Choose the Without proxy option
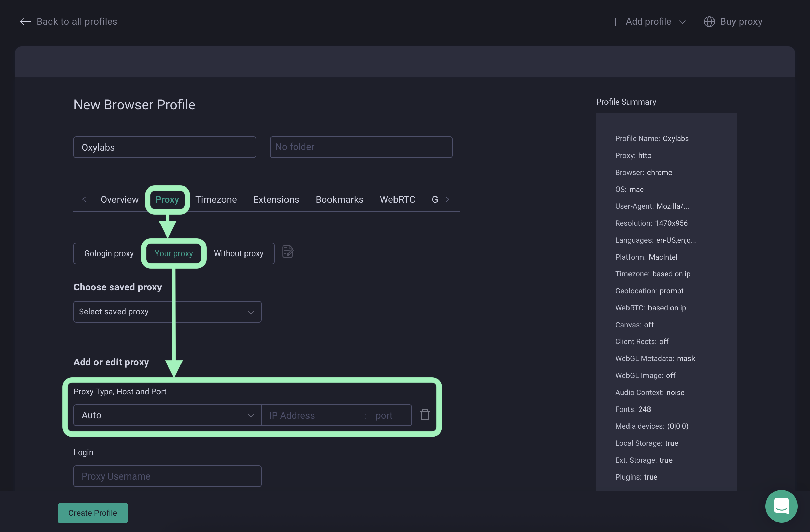This screenshot has height=532, width=810. point(239,253)
